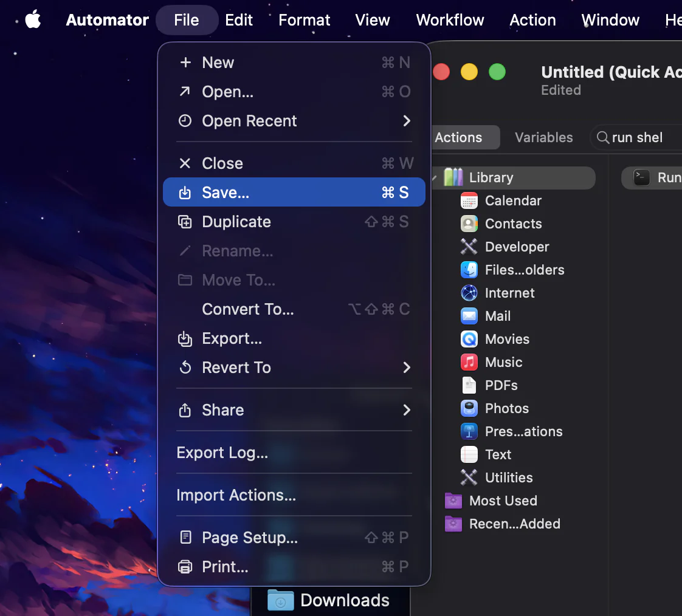Choose Convert To… menu item
The image size is (682, 616).
click(x=294, y=309)
